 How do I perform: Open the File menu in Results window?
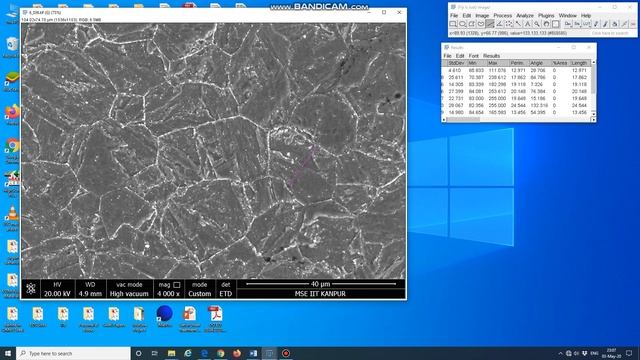click(x=447, y=56)
